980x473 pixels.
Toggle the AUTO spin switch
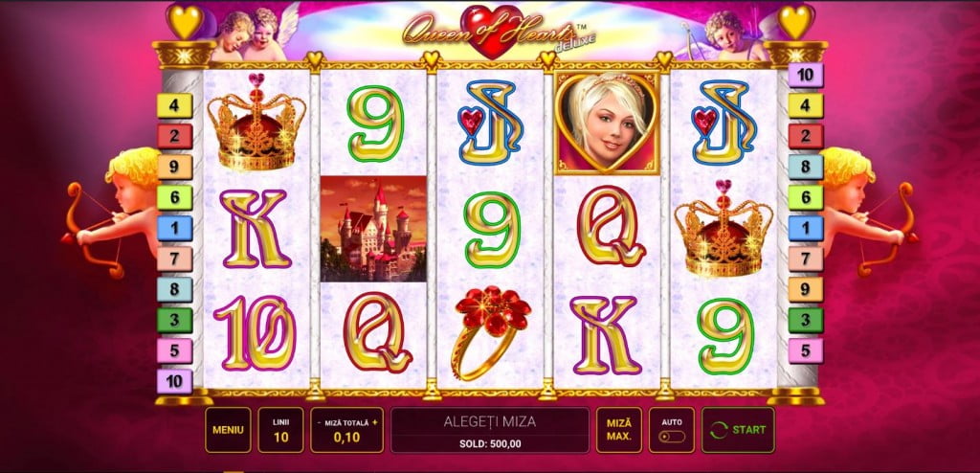[671, 437]
